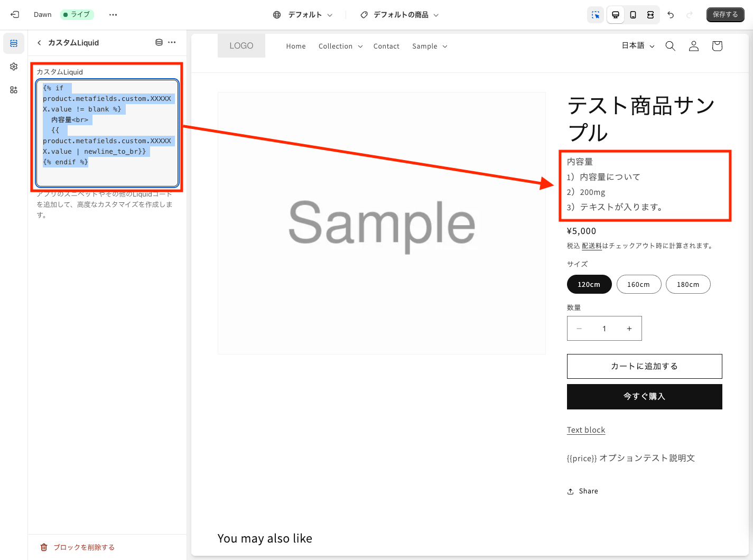Click the Share button
This screenshot has height=560, width=753.
coord(583,491)
